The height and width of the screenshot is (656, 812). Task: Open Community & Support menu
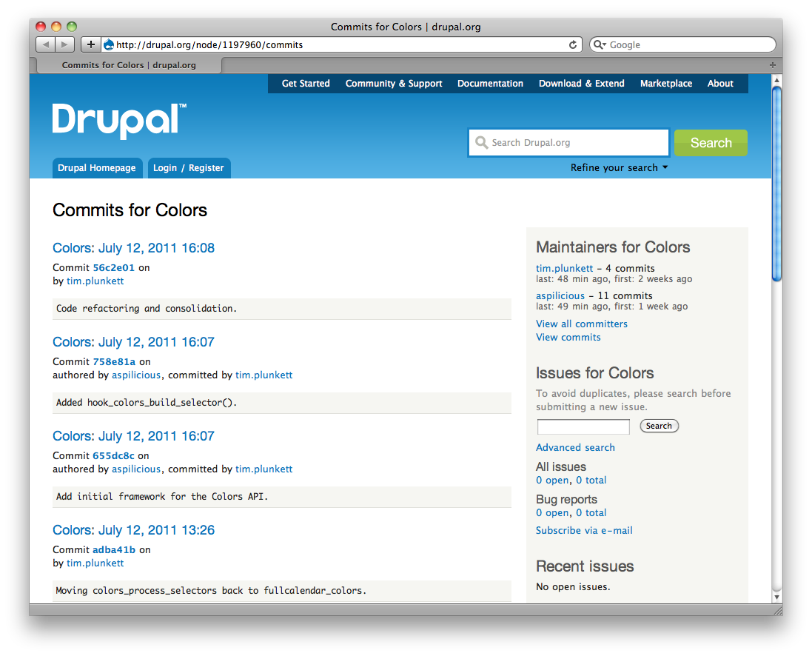click(394, 84)
